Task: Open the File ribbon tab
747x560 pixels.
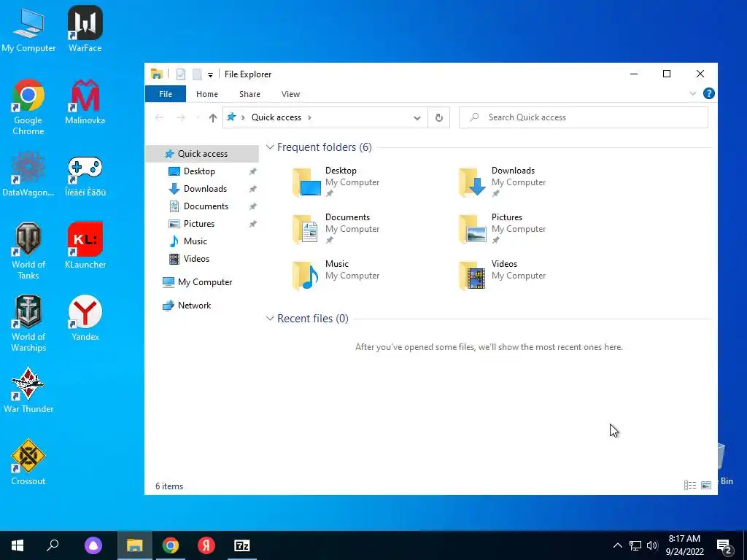Action: pyautogui.click(x=166, y=94)
